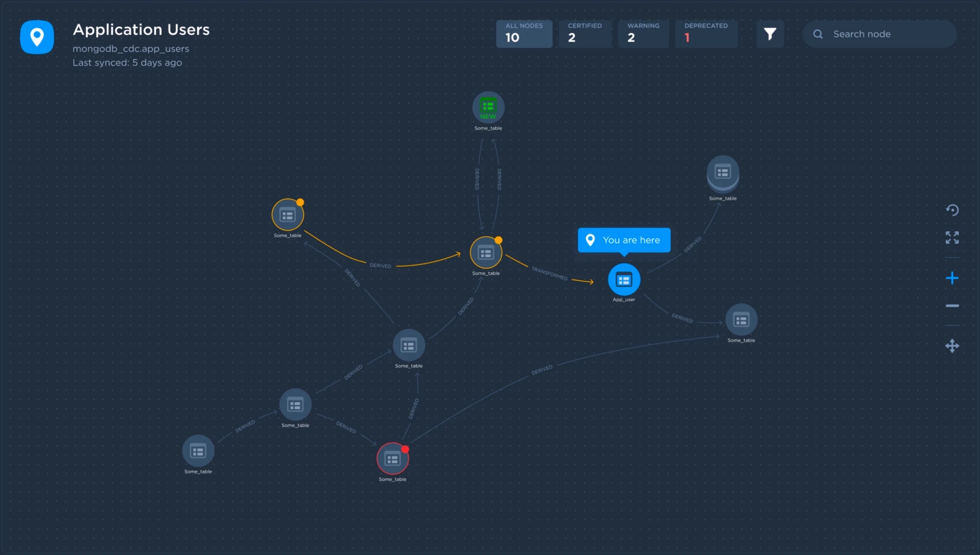Select the Deprecated 1 filter tab
Screen dimensions: 980x555
(706, 34)
